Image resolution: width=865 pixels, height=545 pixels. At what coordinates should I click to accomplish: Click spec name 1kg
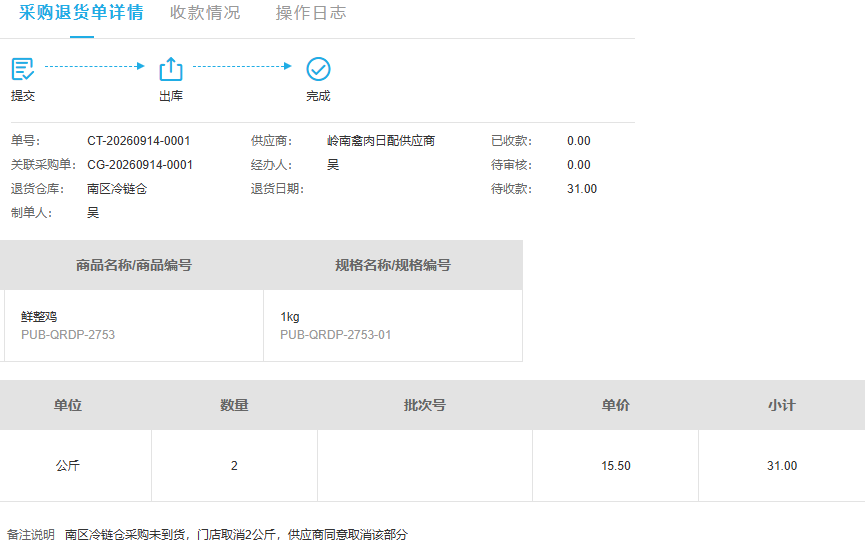[290, 317]
